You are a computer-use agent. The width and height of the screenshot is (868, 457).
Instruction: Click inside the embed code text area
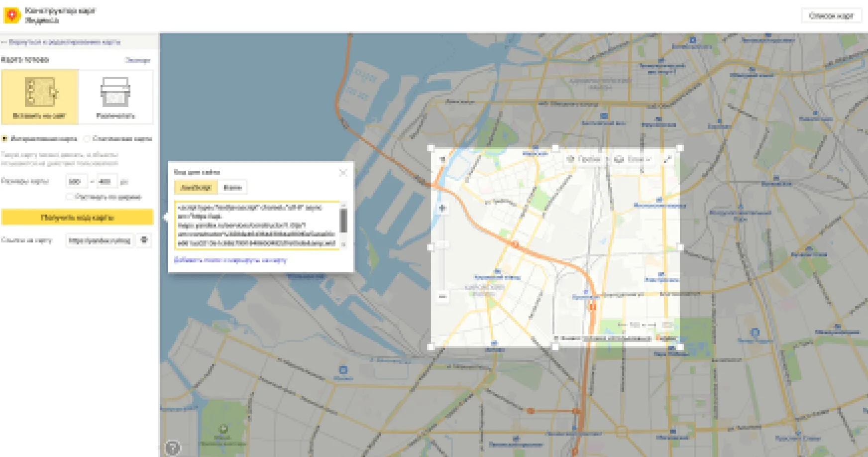(x=256, y=225)
